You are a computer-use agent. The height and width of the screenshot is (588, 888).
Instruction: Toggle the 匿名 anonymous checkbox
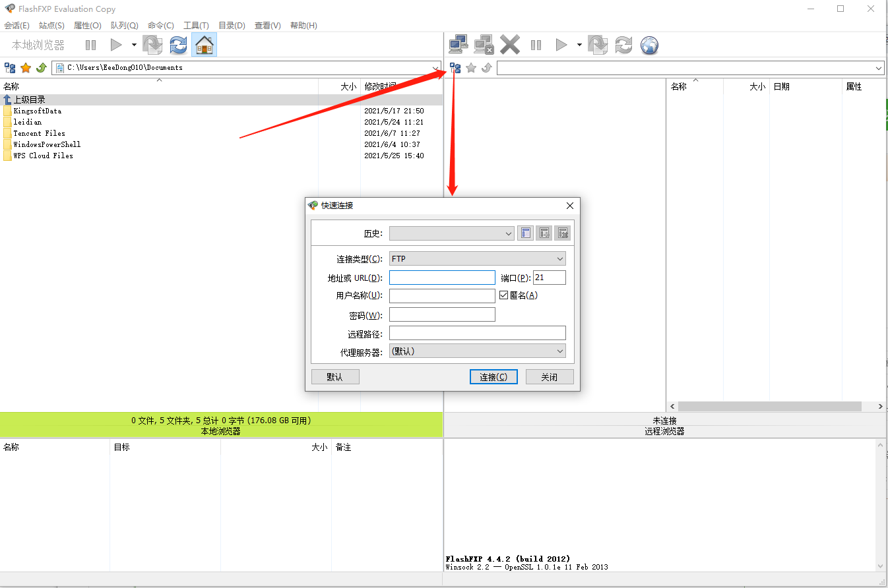click(x=504, y=295)
